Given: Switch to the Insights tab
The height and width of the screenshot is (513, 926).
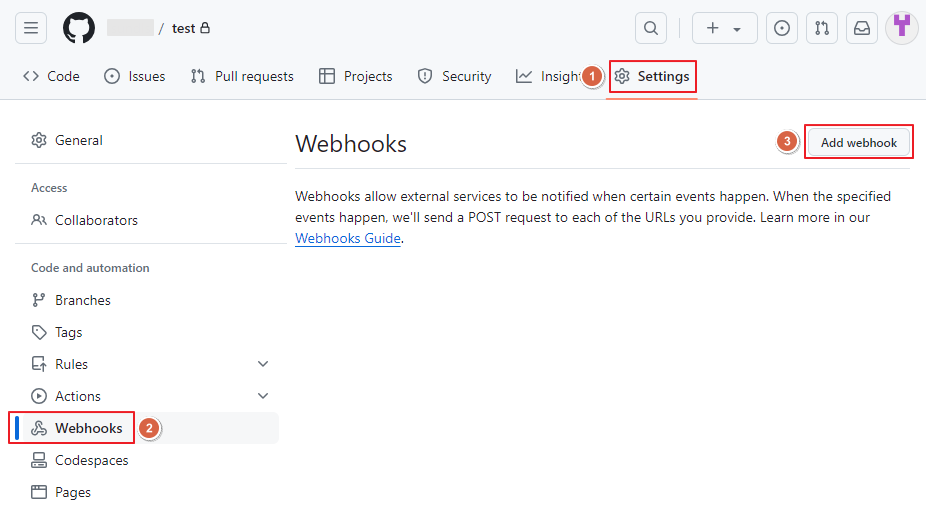Looking at the screenshot, I should click(x=547, y=76).
